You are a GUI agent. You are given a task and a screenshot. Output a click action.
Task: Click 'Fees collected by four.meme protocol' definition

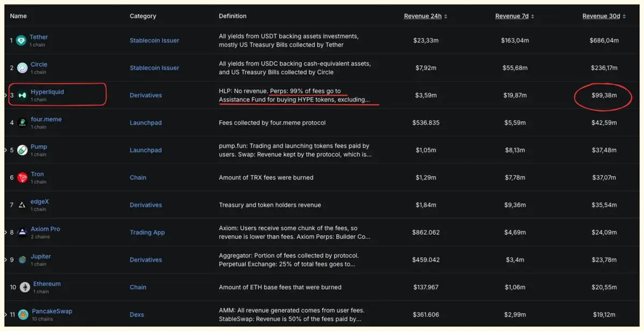tap(272, 123)
